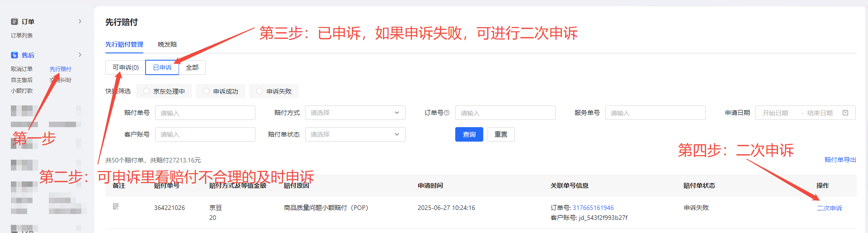This screenshot has height=233, width=868.
Task: Switch to the 可申诉(0) tab
Action: 125,67
